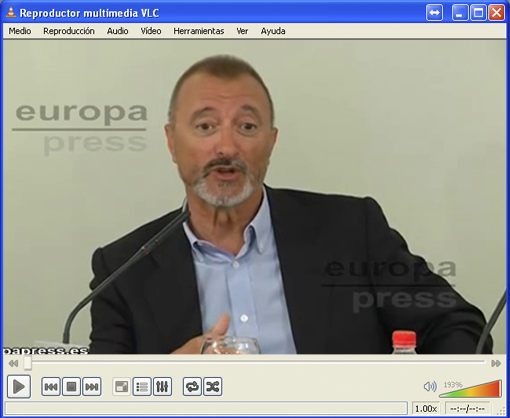The width and height of the screenshot is (510, 418).
Task: Open the Medio menu
Action: 20,31
